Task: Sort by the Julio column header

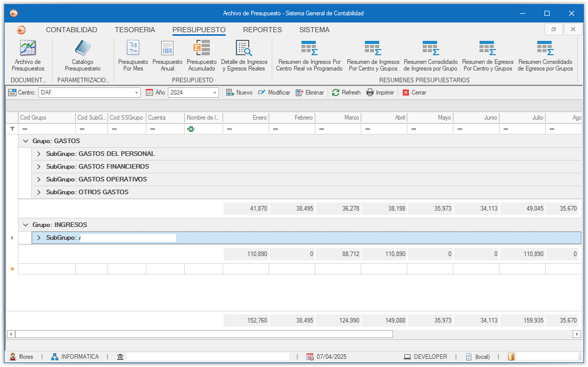Action: (522, 118)
